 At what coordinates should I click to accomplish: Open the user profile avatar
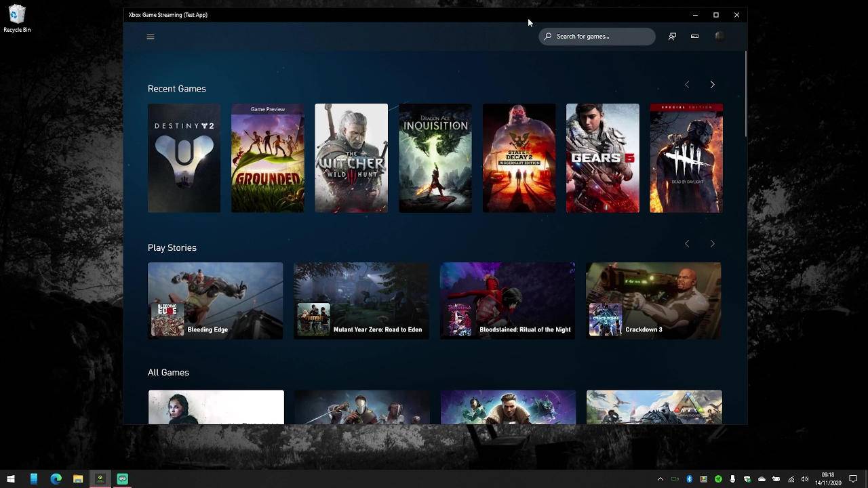(x=719, y=37)
